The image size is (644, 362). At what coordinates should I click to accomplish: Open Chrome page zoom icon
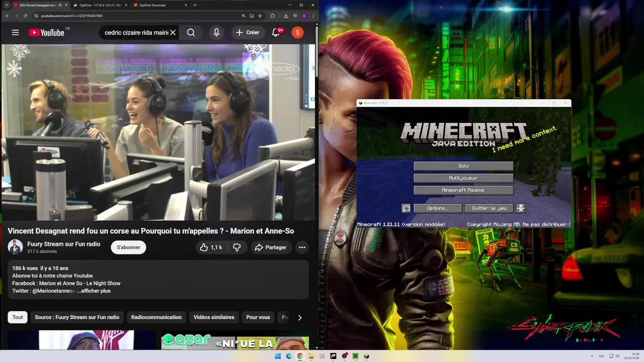pyautogui.click(x=244, y=16)
